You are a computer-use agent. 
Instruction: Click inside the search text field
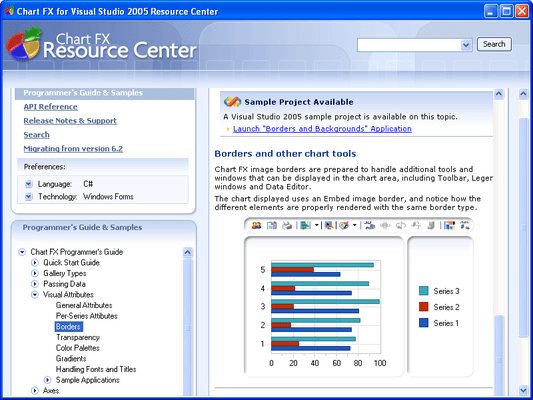[x=409, y=45]
